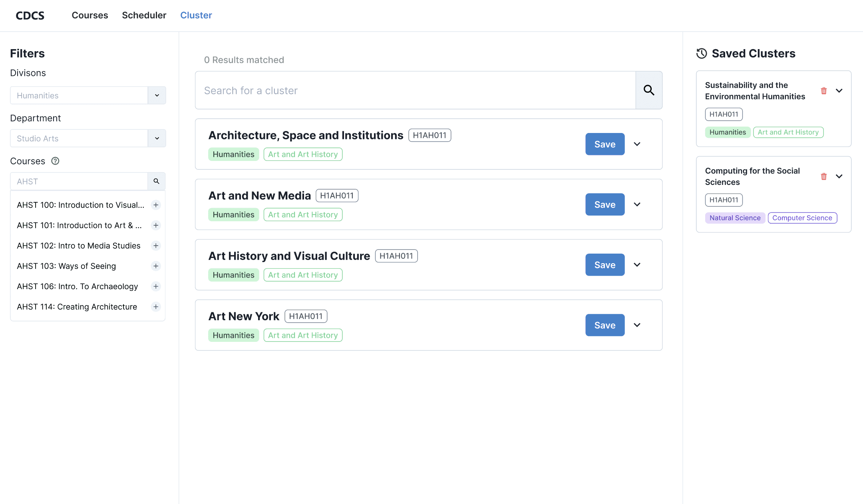Image resolution: width=863 pixels, height=504 pixels.
Task: Save the Architecture, Space and Institutions cluster
Action: coord(605,144)
